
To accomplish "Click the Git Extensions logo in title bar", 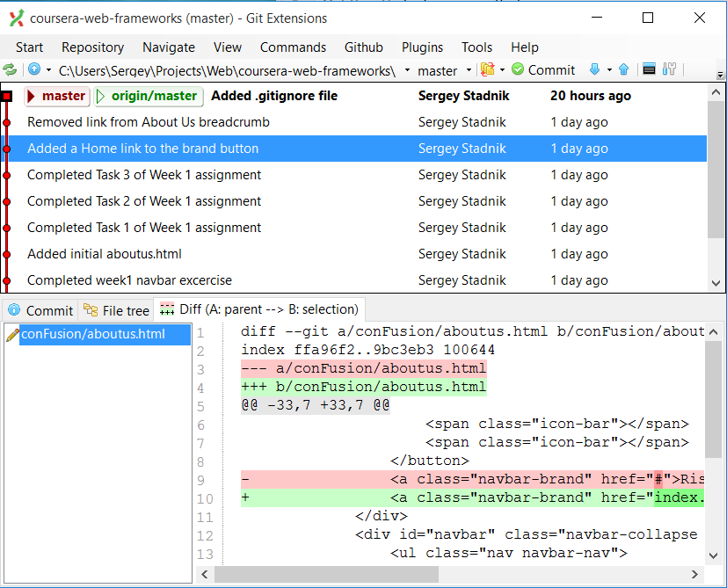I will pyautogui.click(x=16, y=18).
